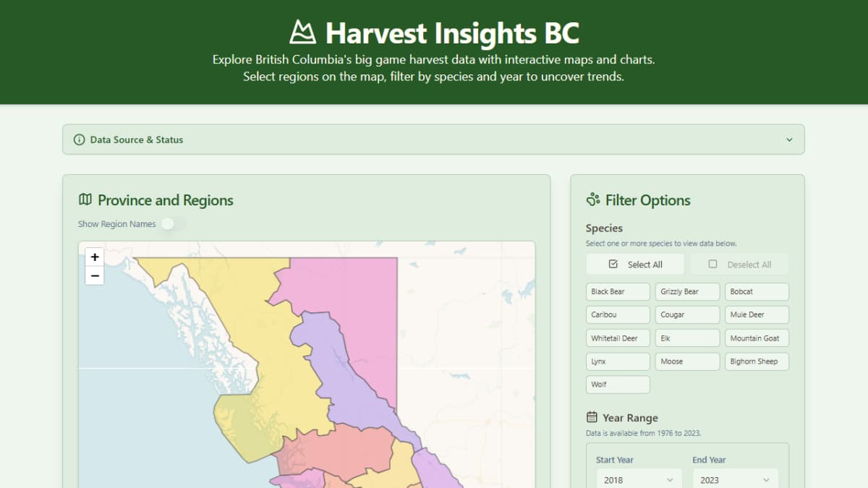Toggle Show Region Names switch

point(173,224)
